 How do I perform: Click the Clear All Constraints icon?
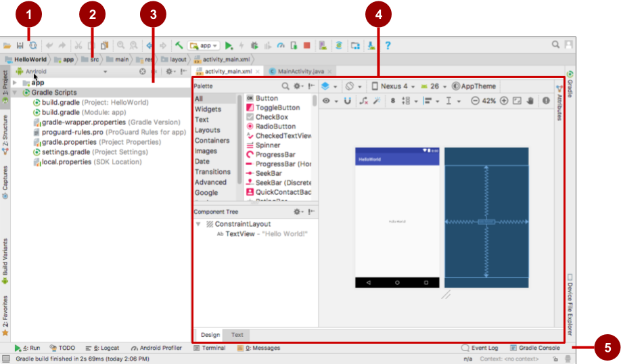[x=363, y=101]
